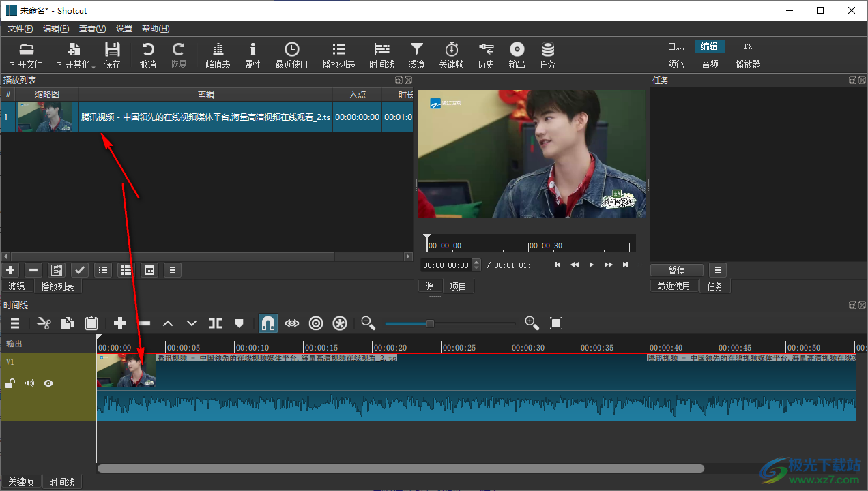The width and height of the screenshot is (868, 491).
Task: Click the Undo toolbar icon
Action: point(147,55)
